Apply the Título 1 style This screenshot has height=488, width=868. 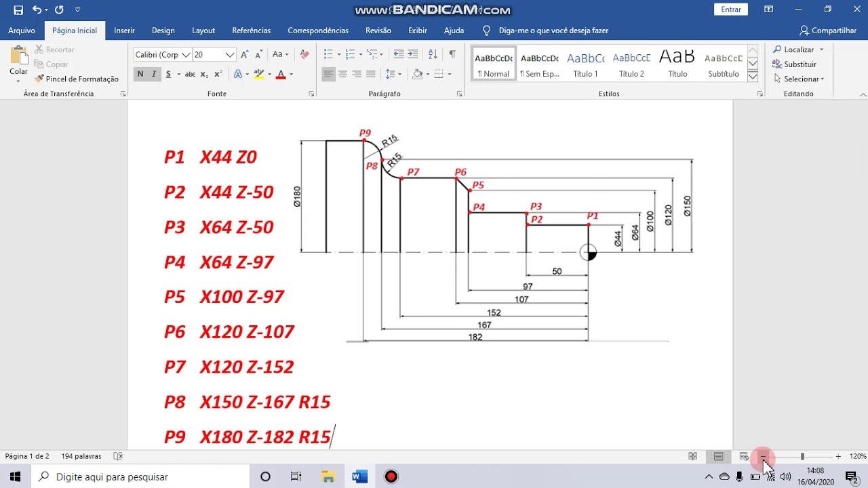click(585, 64)
